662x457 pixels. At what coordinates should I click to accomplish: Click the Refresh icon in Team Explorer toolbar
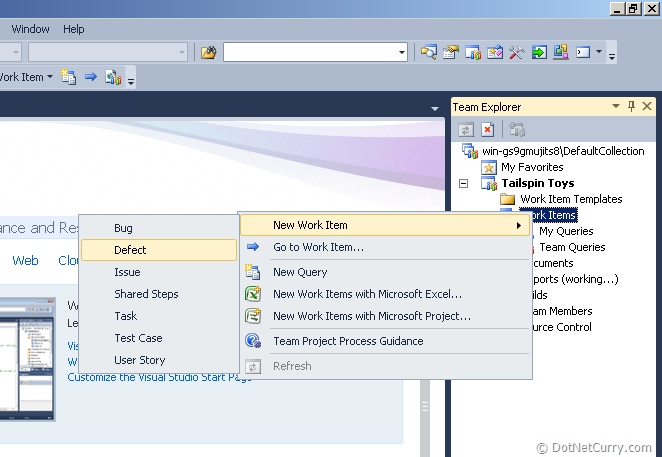click(466, 130)
